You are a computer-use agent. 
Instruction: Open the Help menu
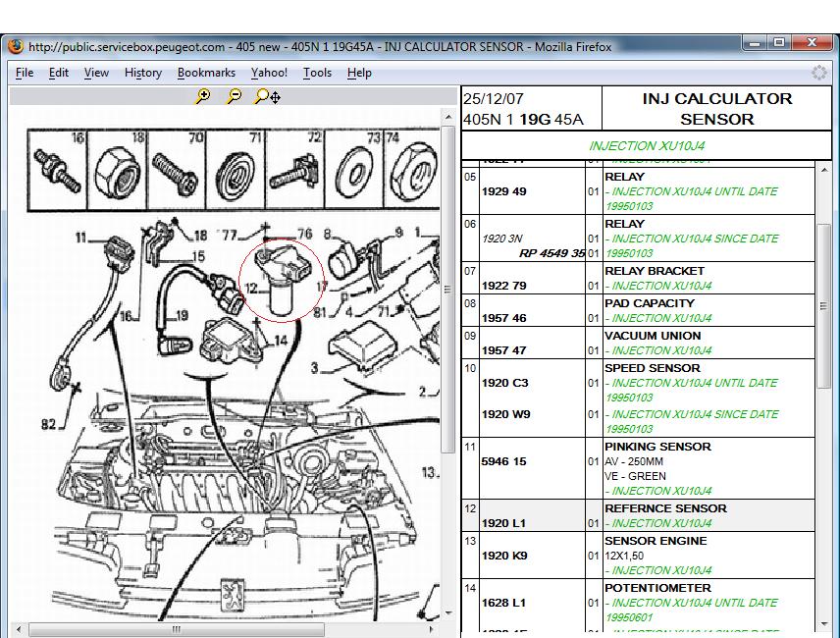359,73
